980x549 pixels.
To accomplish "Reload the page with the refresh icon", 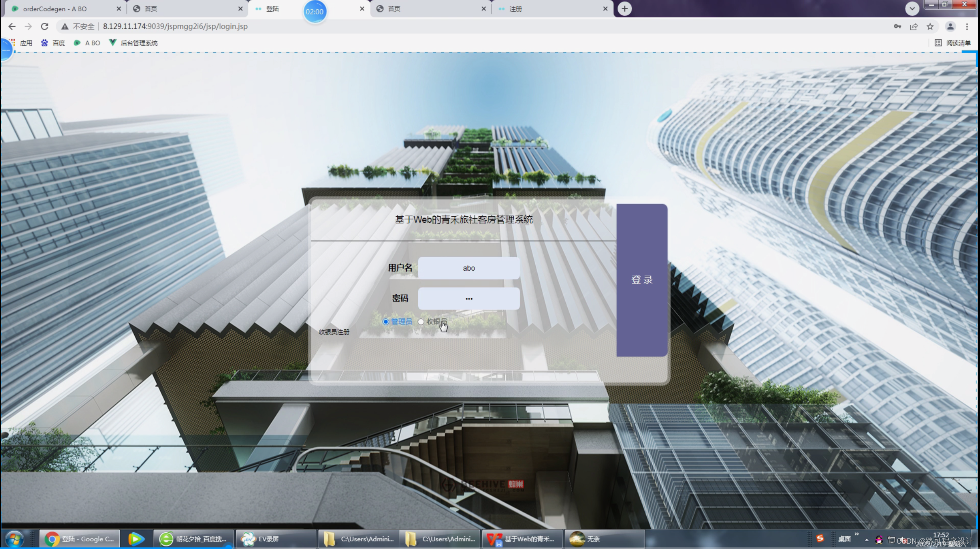I will pos(44,26).
